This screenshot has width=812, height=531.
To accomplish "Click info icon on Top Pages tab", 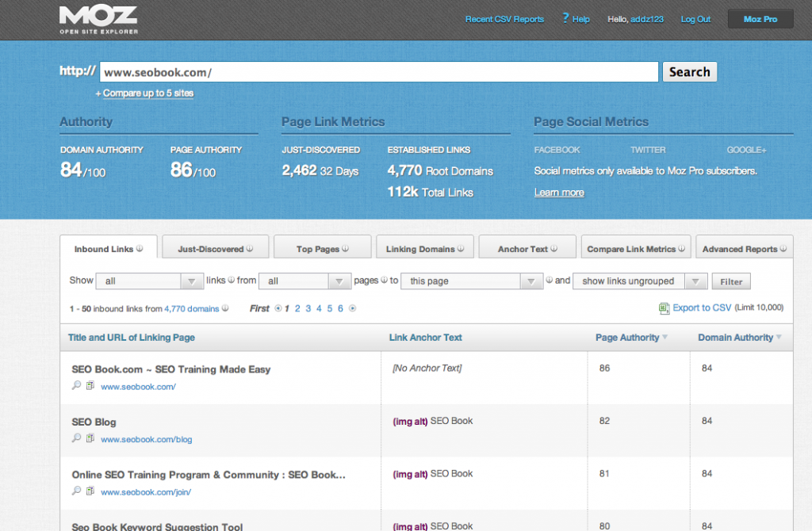I will [x=346, y=248].
